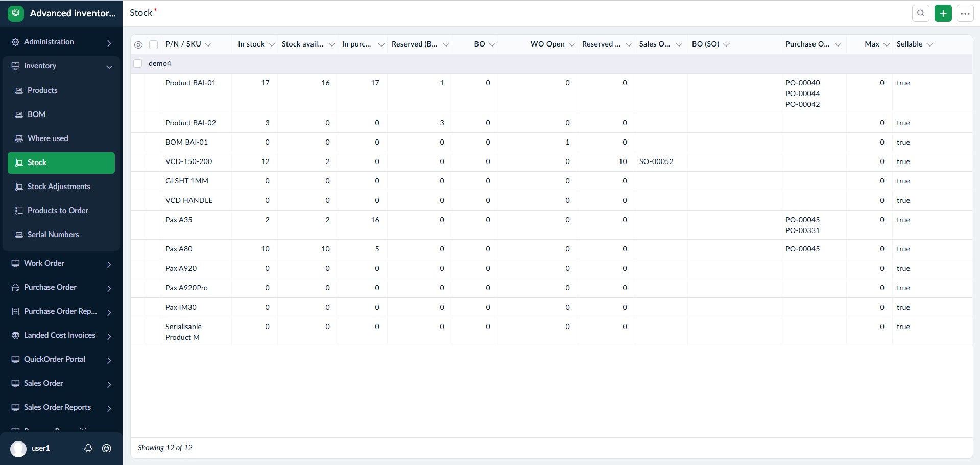The height and width of the screenshot is (465, 980).
Task: Click the user1 avatar
Action: (18, 449)
